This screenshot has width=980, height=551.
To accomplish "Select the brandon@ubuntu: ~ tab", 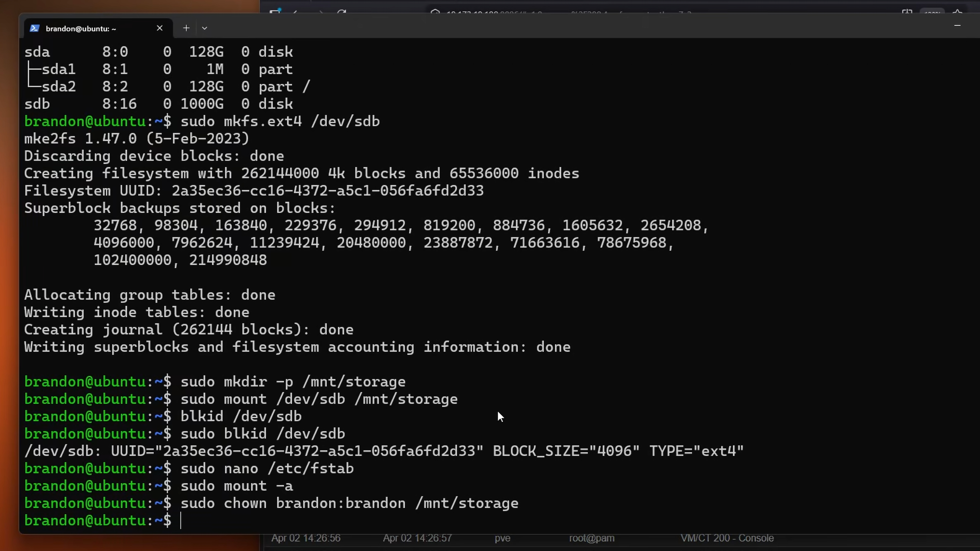I will click(x=81, y=29).
